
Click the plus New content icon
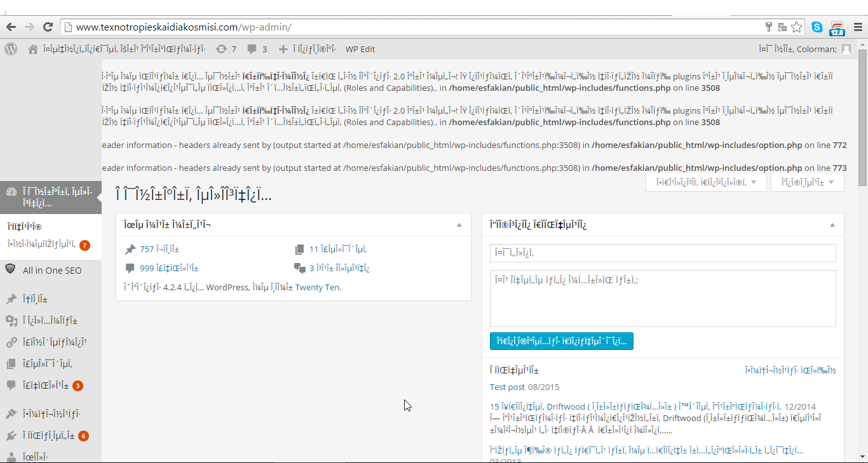click(283, 49)
